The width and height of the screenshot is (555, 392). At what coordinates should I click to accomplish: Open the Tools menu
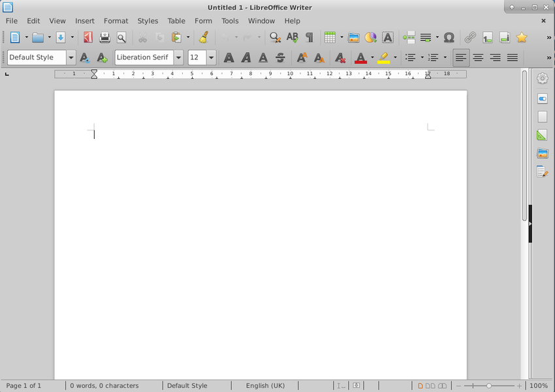230,21
